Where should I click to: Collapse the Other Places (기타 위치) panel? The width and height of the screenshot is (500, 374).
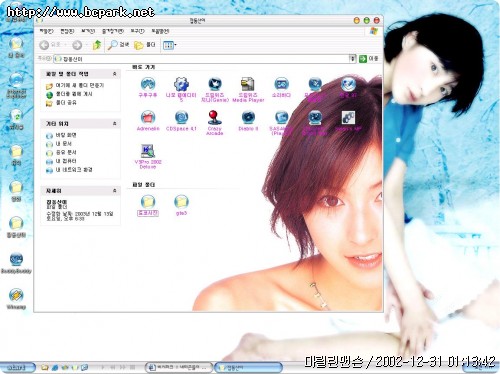[x=114, y=124]
